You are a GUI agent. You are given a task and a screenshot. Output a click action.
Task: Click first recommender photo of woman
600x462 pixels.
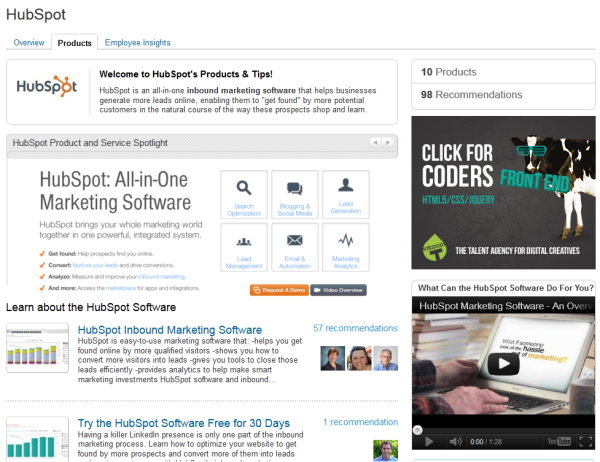pyautogui.click(x=333, y=358)
